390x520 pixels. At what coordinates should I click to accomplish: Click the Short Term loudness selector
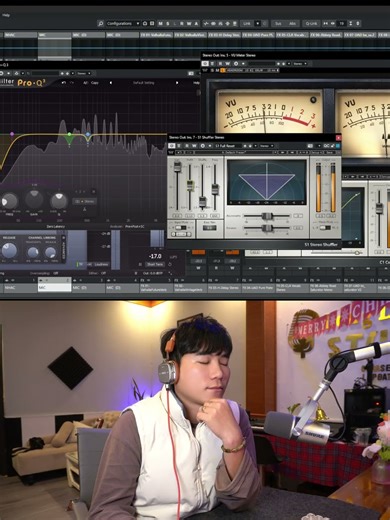[155, 264]
